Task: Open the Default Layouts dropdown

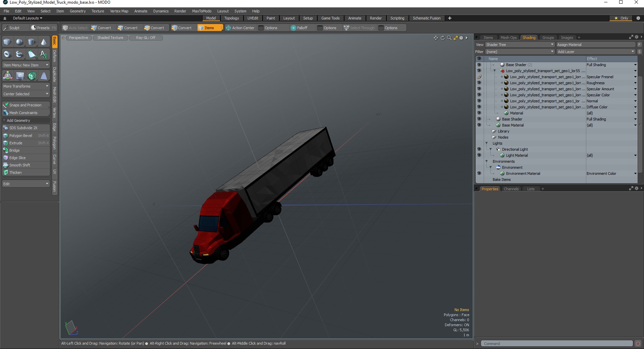Action: pyautogui.click(x=28, y=18)
